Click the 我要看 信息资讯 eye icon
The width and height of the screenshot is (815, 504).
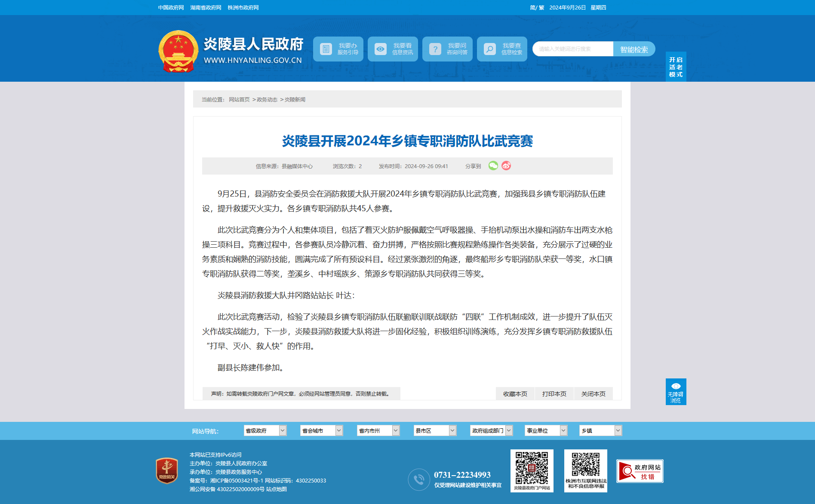point(381,49)
